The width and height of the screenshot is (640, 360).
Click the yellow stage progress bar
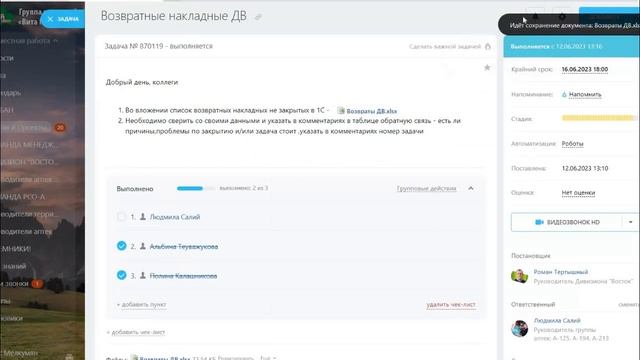(x=599, y=118)
